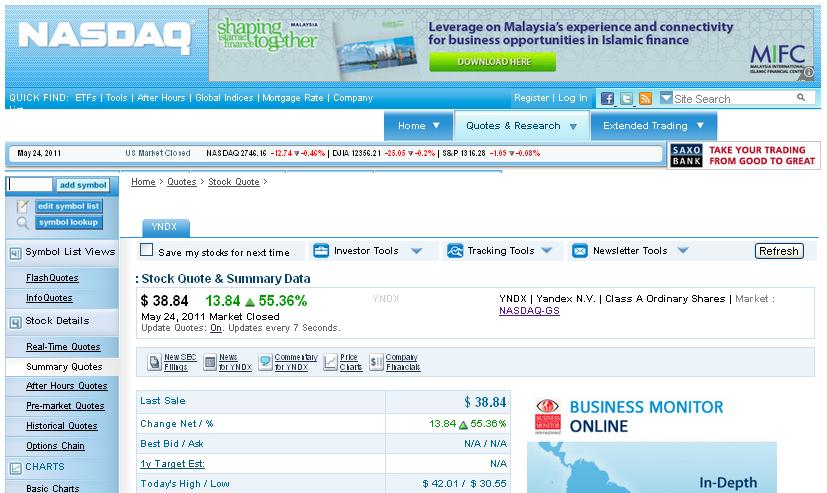
Task: Open Mortgage Rate in Quick Find
Action: [x=293, y=98]
